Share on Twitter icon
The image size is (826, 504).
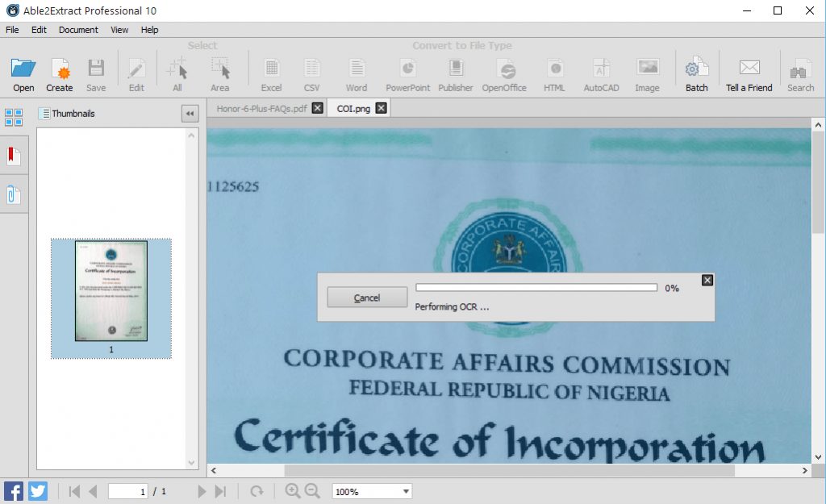[38, 491]
